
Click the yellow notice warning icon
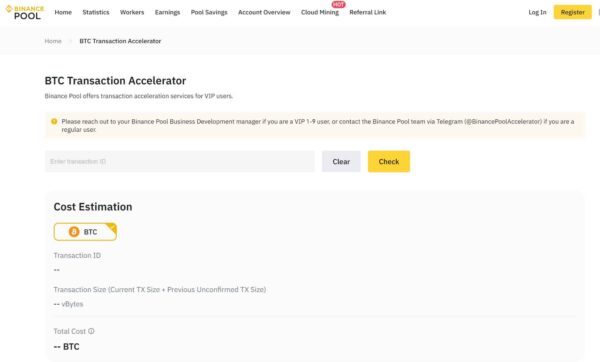54,121
